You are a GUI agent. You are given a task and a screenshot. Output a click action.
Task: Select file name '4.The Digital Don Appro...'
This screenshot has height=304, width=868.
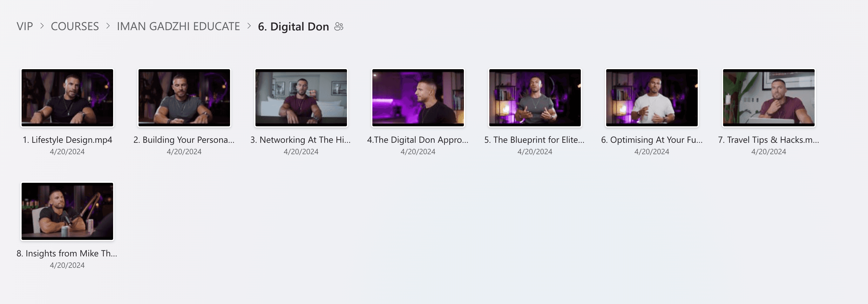point(418,140)
